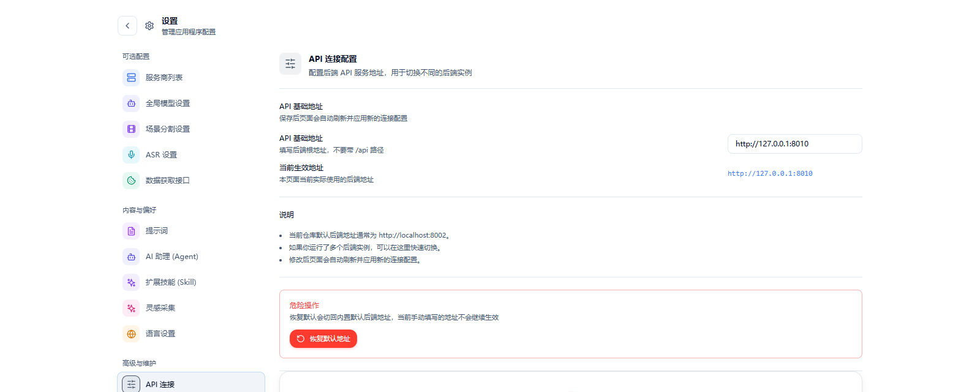Click the 场景分割设置 film icon
This screenshot has width=980, height=392.
pyautogui.click(x=131, y=129)
